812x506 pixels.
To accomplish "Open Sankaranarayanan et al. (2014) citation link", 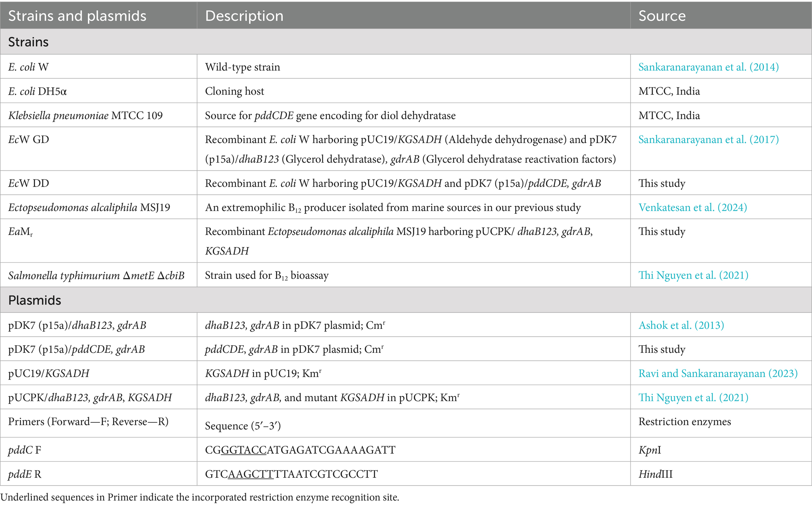I will click(x=708, y=67).
